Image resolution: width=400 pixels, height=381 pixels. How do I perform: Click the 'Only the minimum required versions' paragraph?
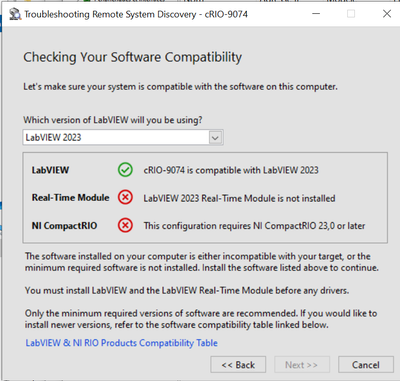coord(201,319)
